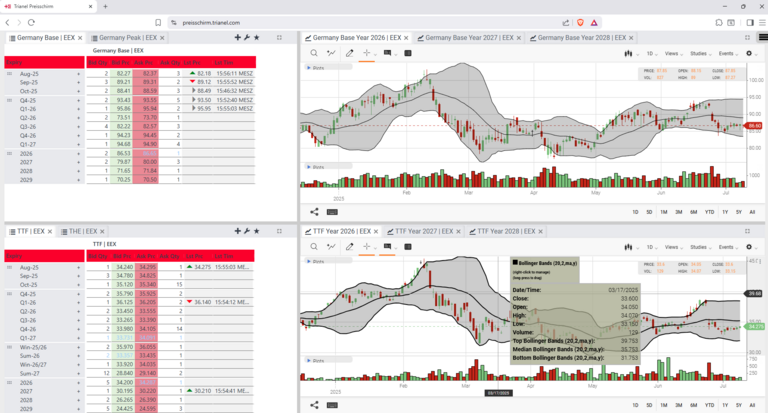Open Views dropdown in TTF chart toolbar

coord(673,246)
